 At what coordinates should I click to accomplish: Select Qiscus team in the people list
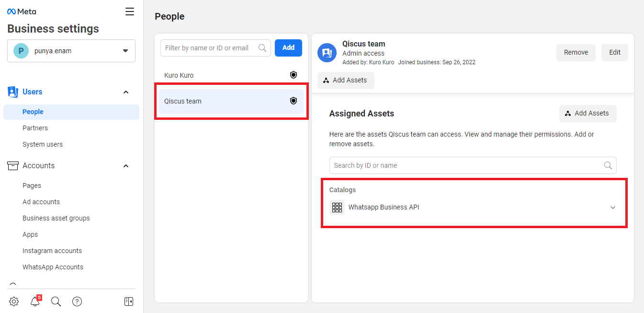231,101
